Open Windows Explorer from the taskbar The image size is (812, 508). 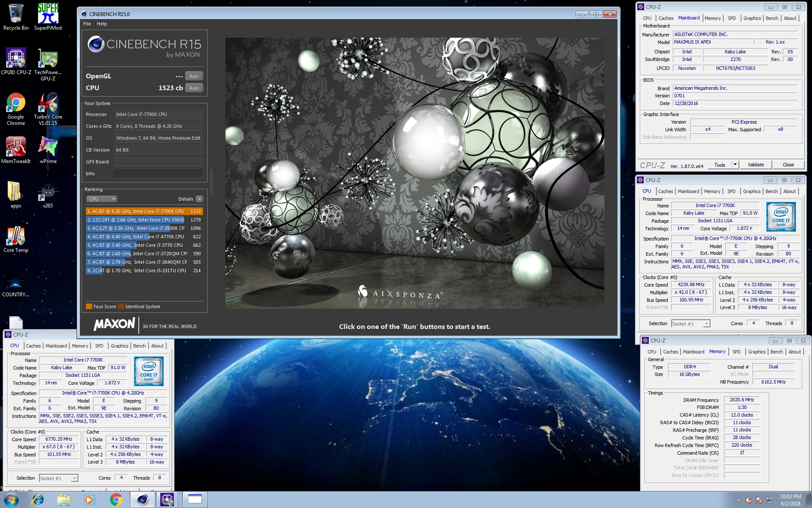(64, 500)
